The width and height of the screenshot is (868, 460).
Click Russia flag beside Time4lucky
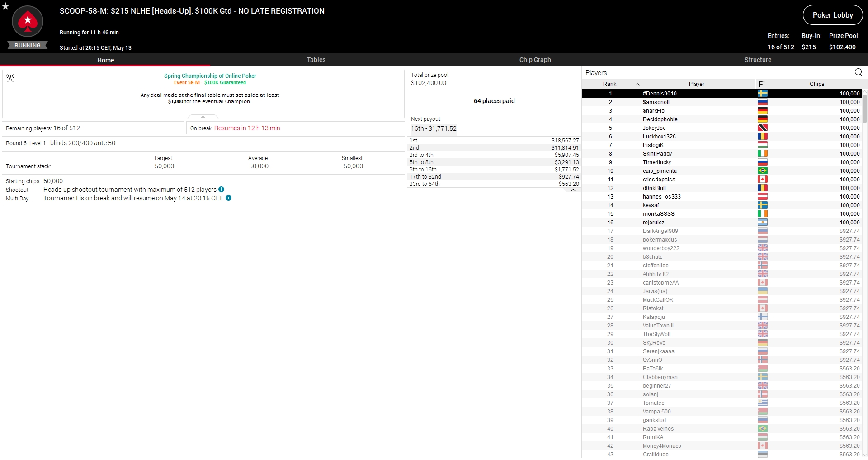click(x=763, y=162)
